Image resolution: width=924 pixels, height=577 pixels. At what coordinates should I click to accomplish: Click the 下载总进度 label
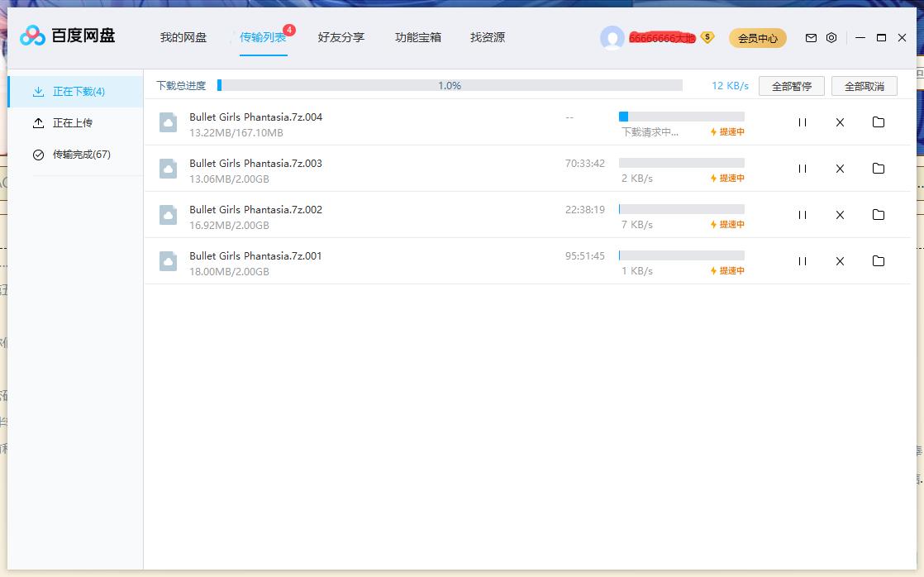tap(181, 85)
